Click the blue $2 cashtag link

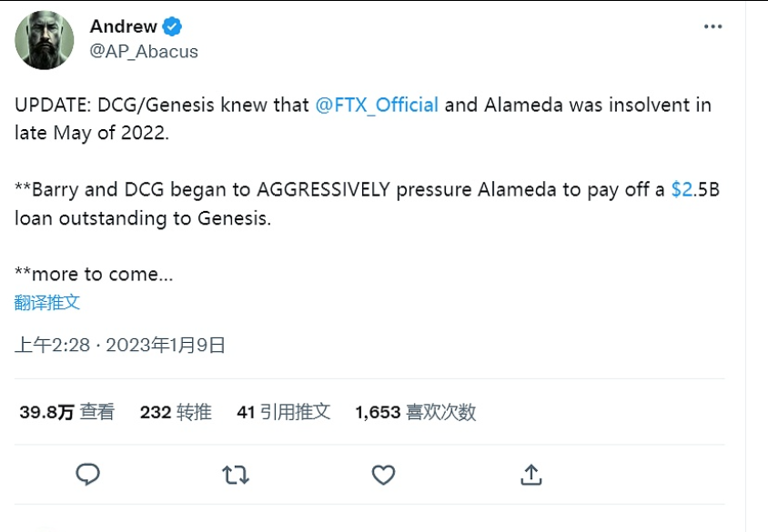(x=682, y=190)
